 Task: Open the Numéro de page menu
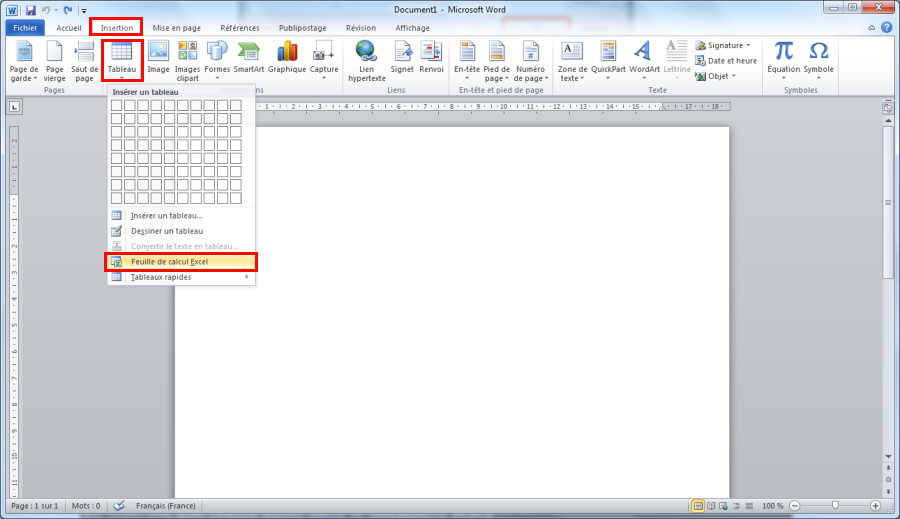tap(530, 61)
